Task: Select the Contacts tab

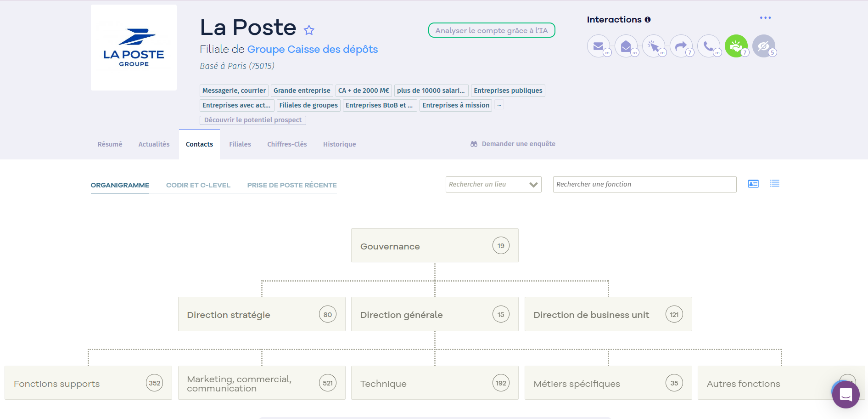Action: click(x=199, y=144)
